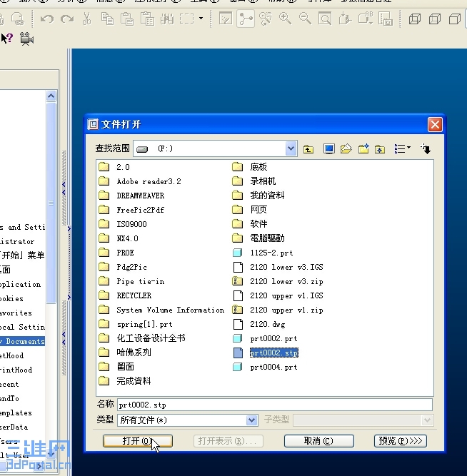467x476 pixels.
Task: Select the System Volume Information folder
Action: [171, 310]
